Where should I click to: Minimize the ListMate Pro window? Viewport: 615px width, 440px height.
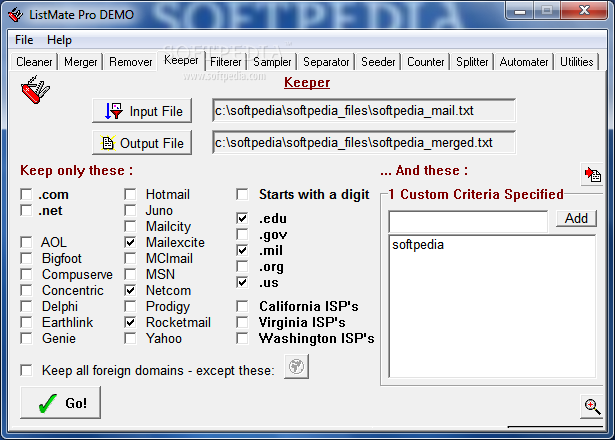tap(520, 11)
